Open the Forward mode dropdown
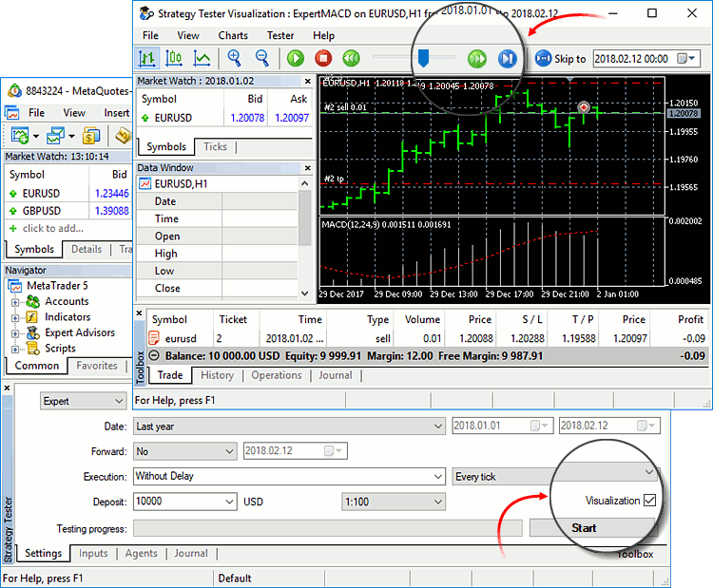The width and height of the screenshot is (713, 588). [x=185, y=451]
